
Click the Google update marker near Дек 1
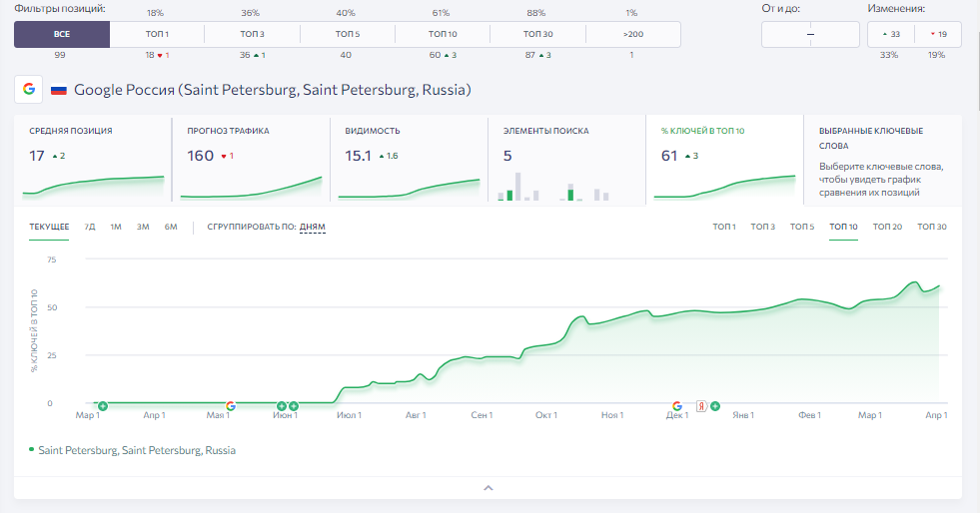coord(677,406)
